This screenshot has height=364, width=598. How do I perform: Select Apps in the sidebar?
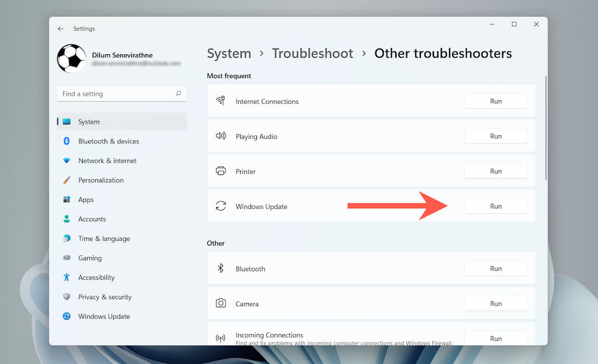pos(122,199)
